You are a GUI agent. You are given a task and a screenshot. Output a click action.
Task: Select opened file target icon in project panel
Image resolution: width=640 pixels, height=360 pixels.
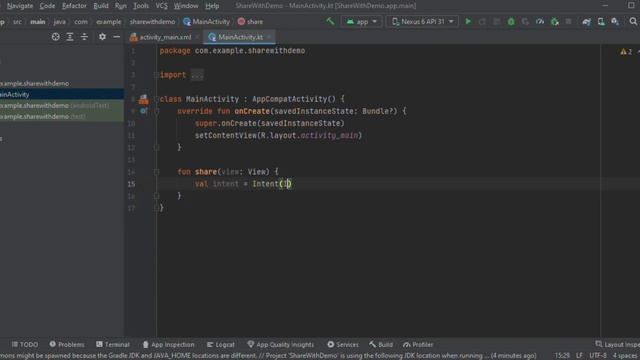[56, 37]
